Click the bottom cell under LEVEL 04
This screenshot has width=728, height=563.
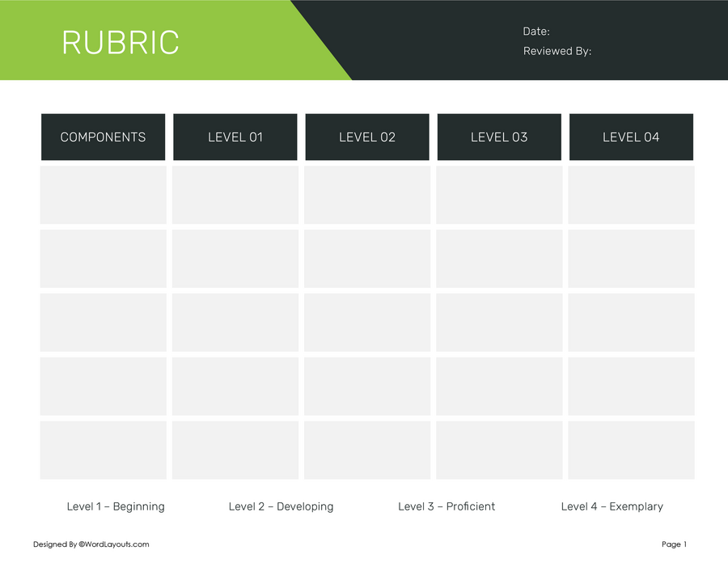pyautogui.click(x=631, y=450)
